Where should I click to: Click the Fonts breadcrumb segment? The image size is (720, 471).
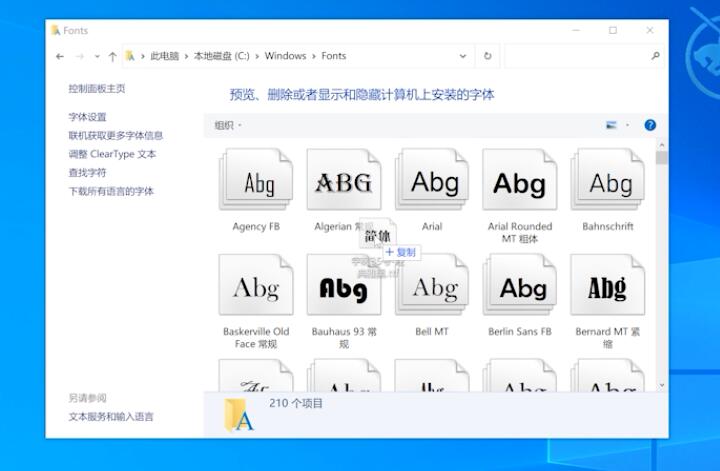pyautogui.click(x=333, y=56)
